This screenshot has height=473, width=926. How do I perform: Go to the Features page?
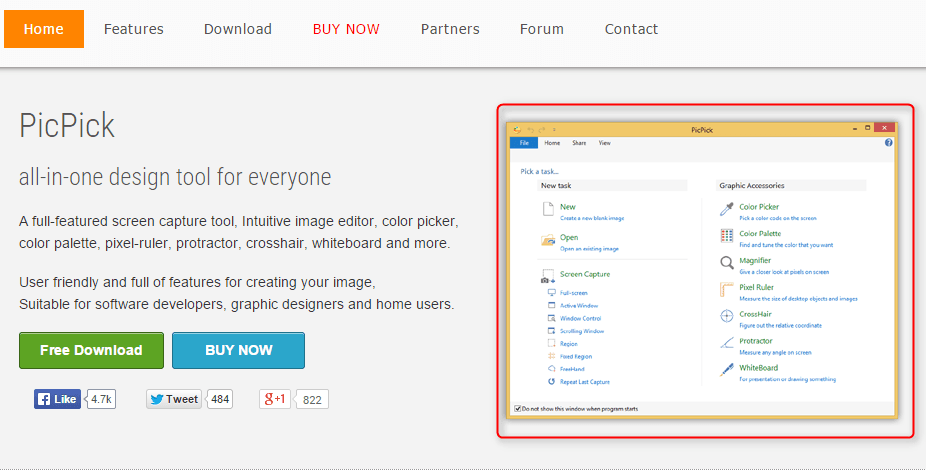coord(134,29)
